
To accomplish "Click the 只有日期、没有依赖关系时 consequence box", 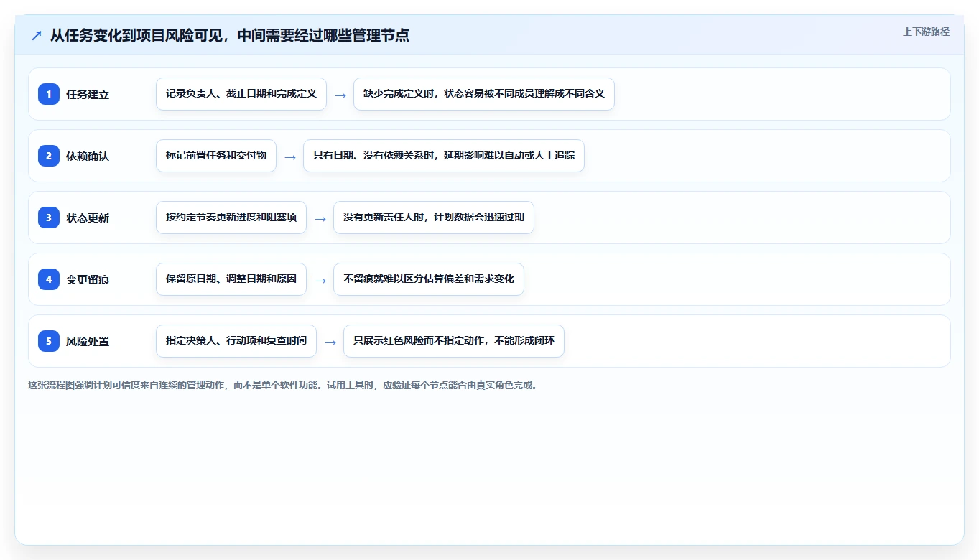I will (x=444, y=156).
